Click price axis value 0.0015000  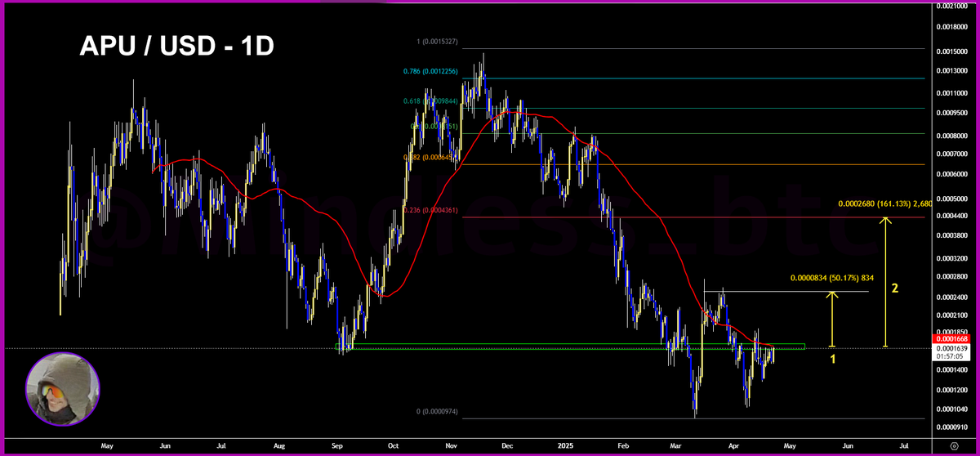click(952, 51)
